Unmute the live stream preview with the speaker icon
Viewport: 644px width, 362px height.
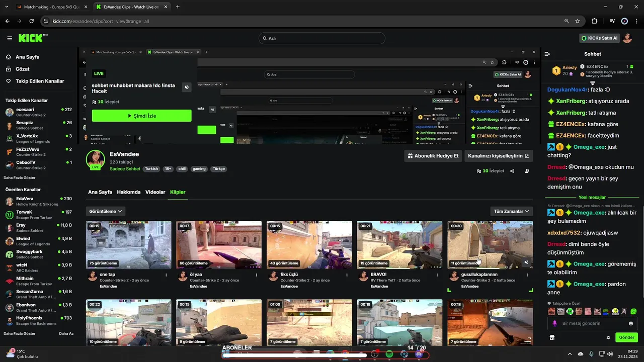click(x=187, y=87)
